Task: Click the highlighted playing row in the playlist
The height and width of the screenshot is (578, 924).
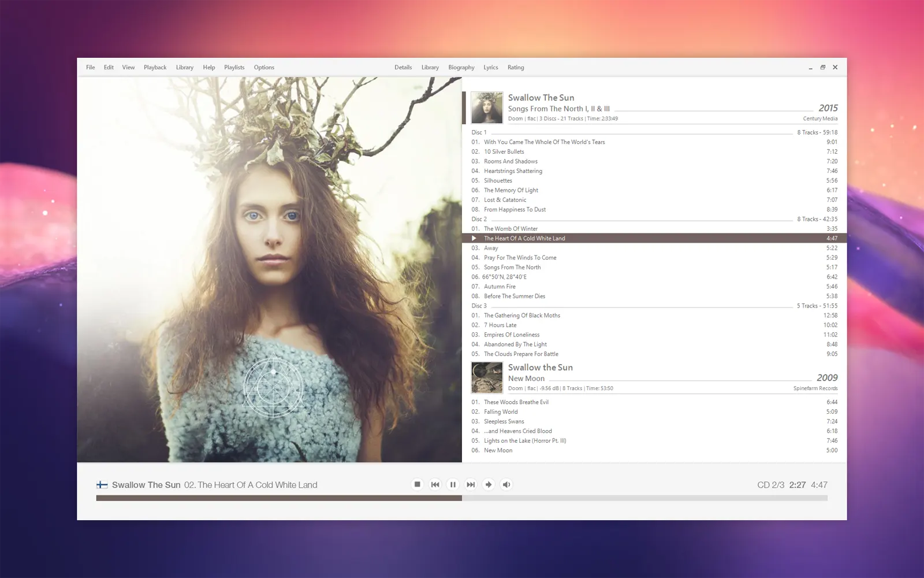Action: pos(654,238)
